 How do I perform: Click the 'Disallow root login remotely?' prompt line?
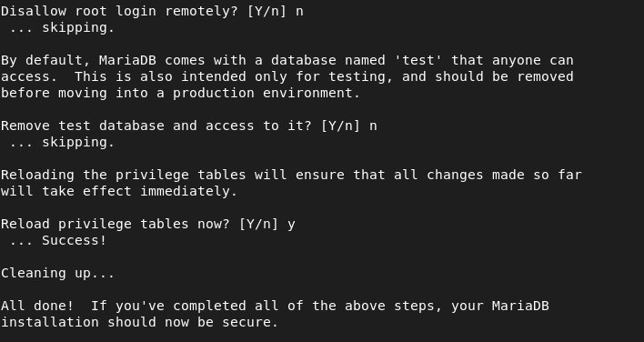click(152, 11)
